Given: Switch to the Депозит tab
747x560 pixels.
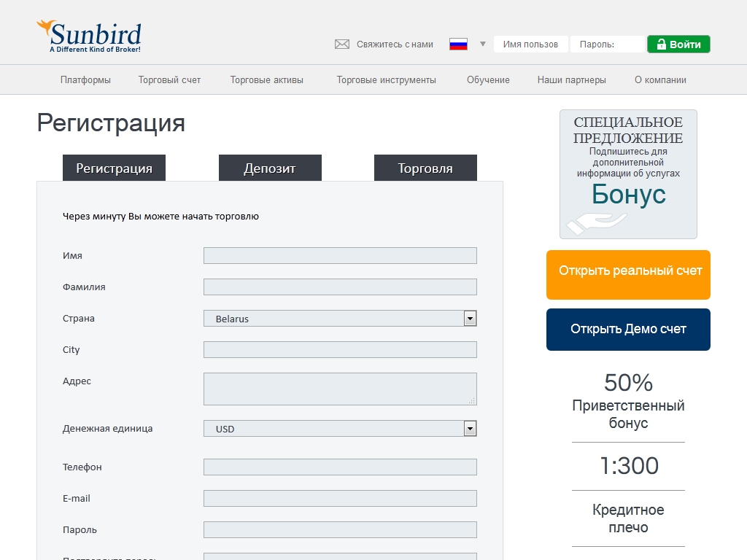Looking at the screenshot, I should click(x=270, y=168).
